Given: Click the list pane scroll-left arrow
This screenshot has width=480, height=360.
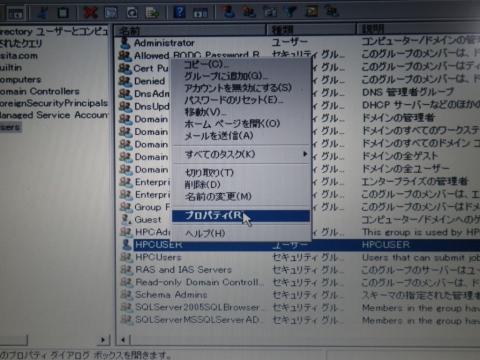Looking at the screenshot, I should [123, 340].
